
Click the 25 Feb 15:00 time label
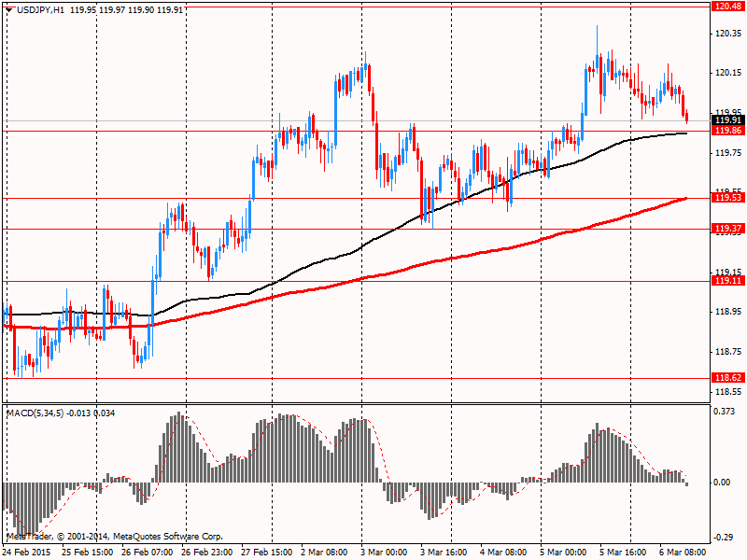click(87, 553)
